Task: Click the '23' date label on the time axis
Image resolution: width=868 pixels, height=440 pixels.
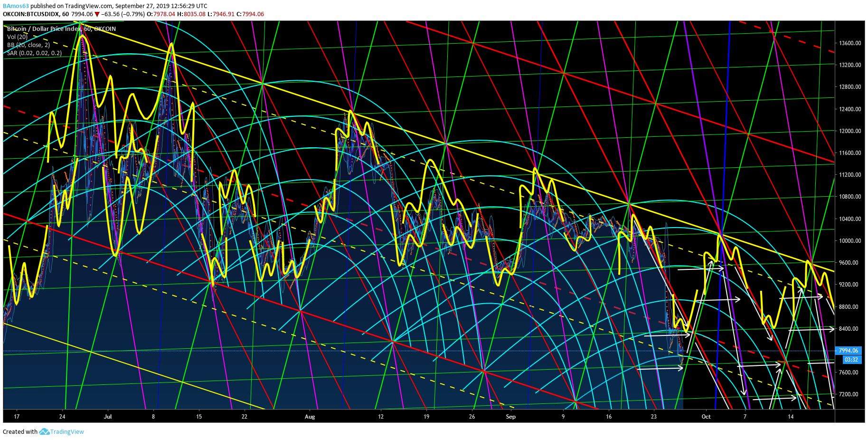Action: (x=654, y=417)
